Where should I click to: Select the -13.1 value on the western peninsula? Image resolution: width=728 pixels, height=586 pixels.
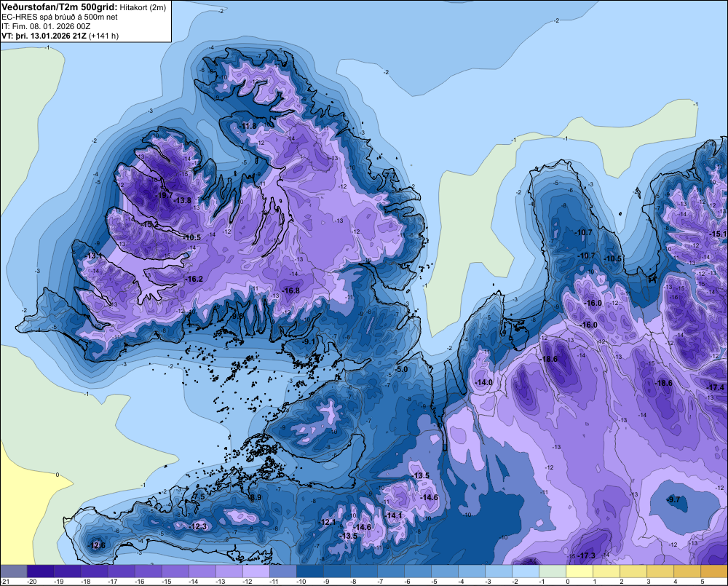(x=94, y=256)
